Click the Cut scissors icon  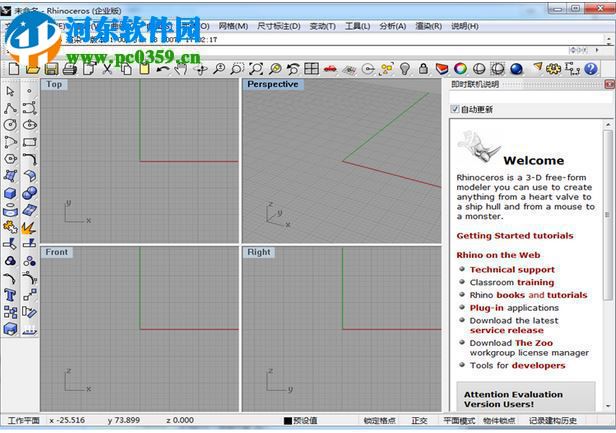(107, 70)
